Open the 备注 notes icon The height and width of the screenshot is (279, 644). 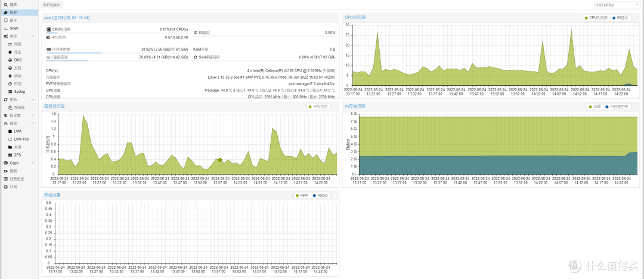[6, 20]
